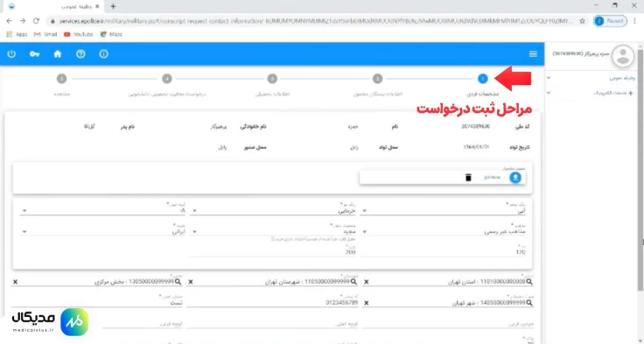Clear the بخش مرکزی field with X
644x344 pixels.
coord(15,282)
